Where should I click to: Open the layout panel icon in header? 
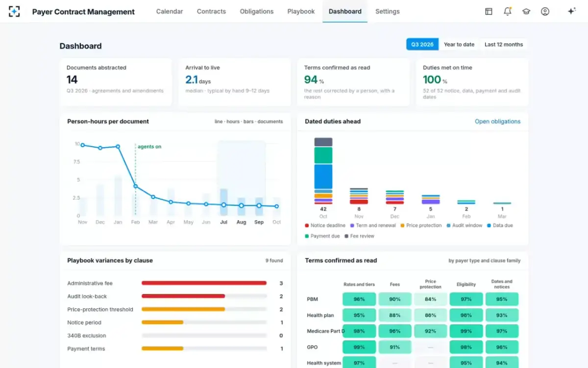point(489,11)
